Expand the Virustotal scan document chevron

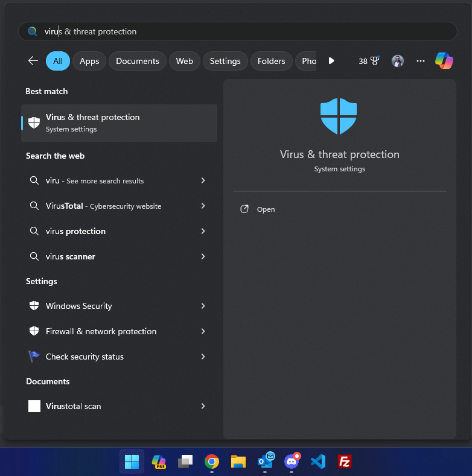point(203,406)
